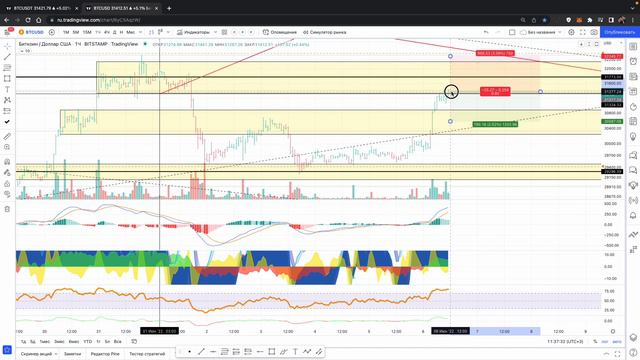This screenshot has height=360, width=640.
Task: Expand the arrow next to Индикаторы
Action: [216, 32]
